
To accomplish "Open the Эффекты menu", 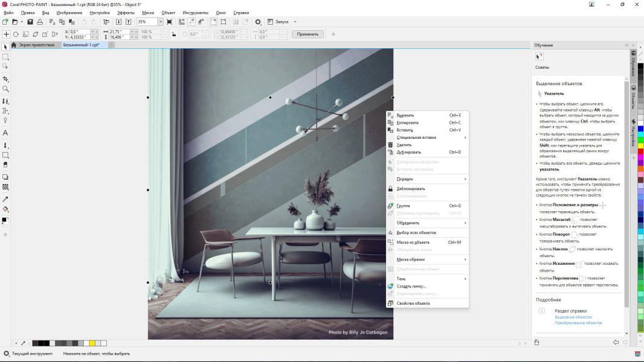I will click(126, 12).
